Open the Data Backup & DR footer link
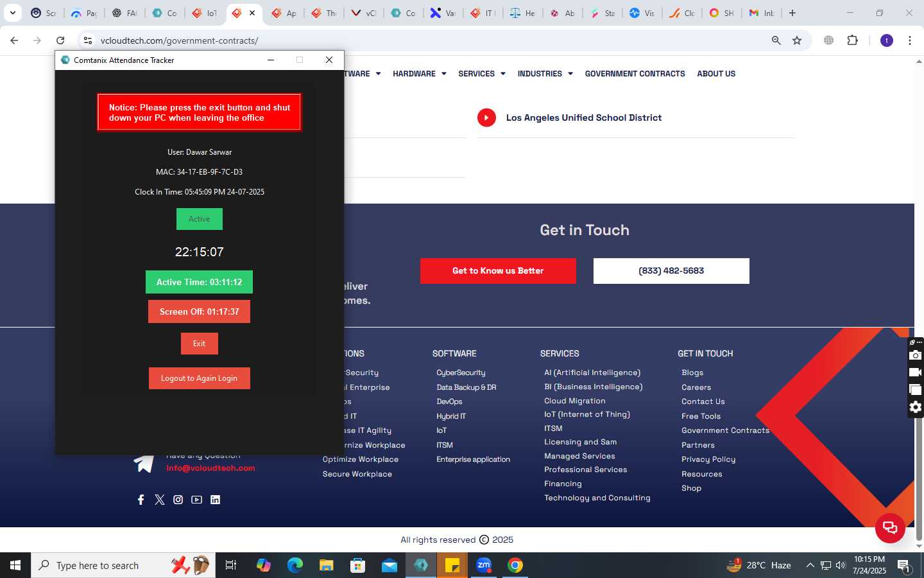Viewport: 924px width, 578px height. coord(466,387)
